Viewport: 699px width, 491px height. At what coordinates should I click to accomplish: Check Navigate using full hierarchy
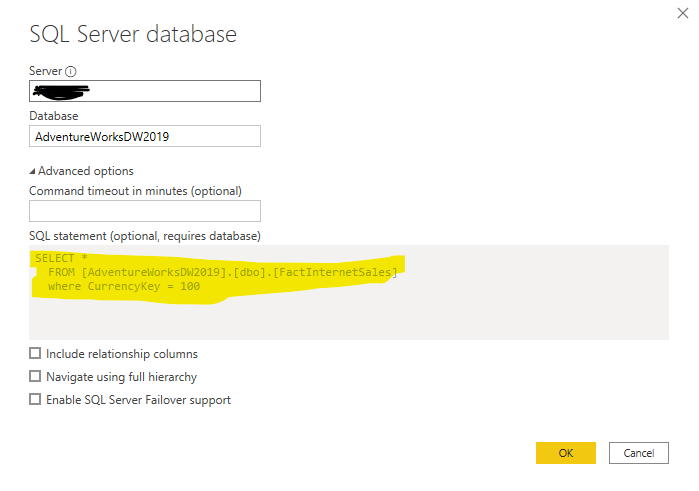pyautogui.click(x=35, y=376)
